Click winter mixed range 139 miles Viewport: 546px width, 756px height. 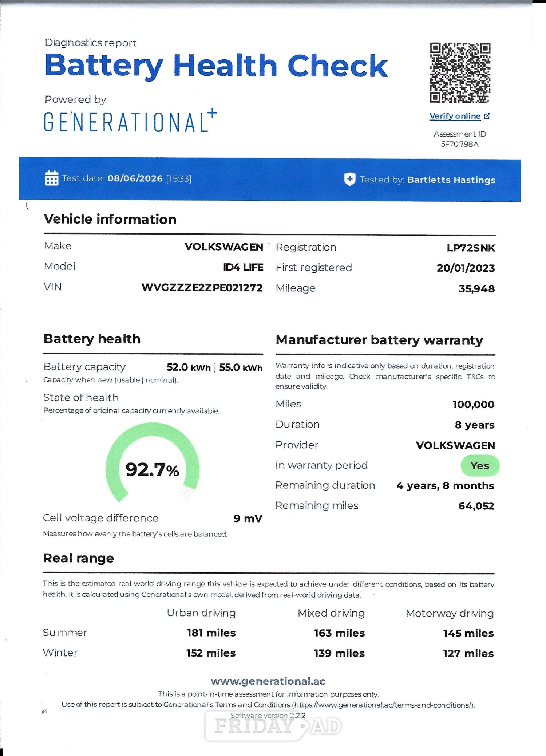[339, 654]
